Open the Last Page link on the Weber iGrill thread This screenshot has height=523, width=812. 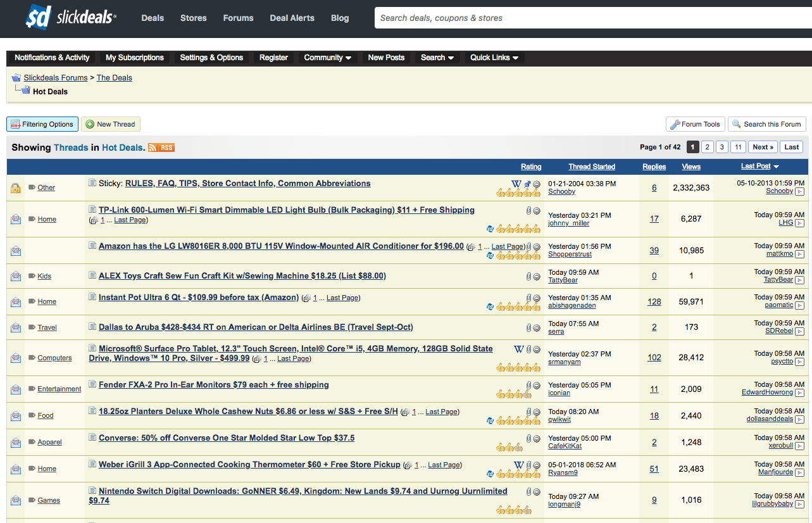click(444, 465)
